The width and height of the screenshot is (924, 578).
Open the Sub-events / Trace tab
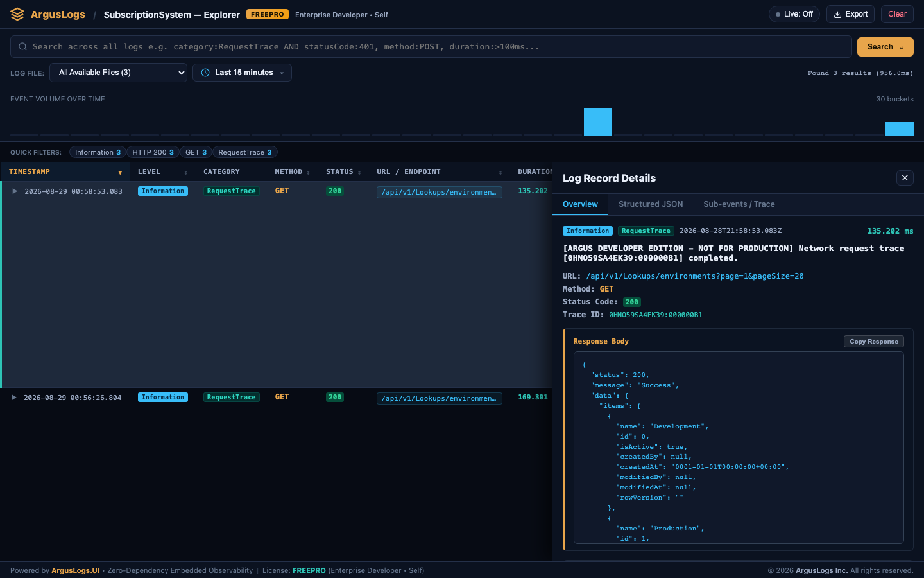click(x=739, y=204)
